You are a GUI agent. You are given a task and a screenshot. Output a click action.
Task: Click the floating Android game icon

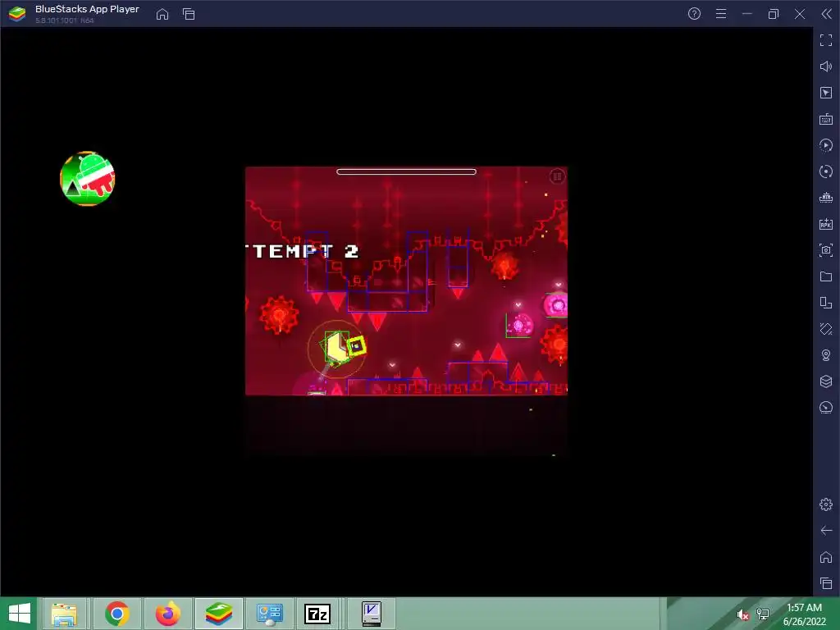click(x=87, y=178)
